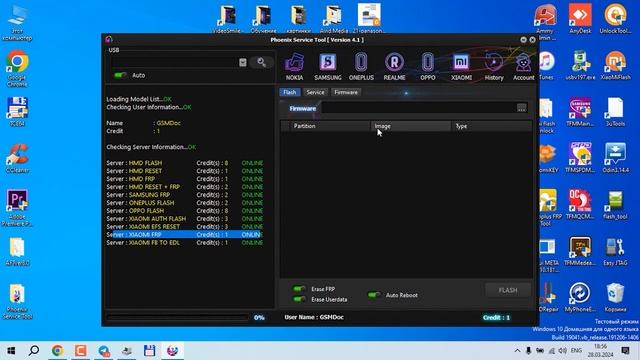Switch the ENG input language indicator
Image resolution: width=640 pixels, height=360 pixels.
coord(576,350)
